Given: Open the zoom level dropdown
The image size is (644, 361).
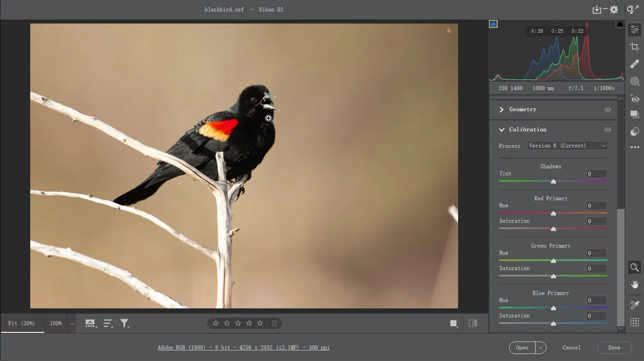Looking at the screenshot, I should (72, 323).
